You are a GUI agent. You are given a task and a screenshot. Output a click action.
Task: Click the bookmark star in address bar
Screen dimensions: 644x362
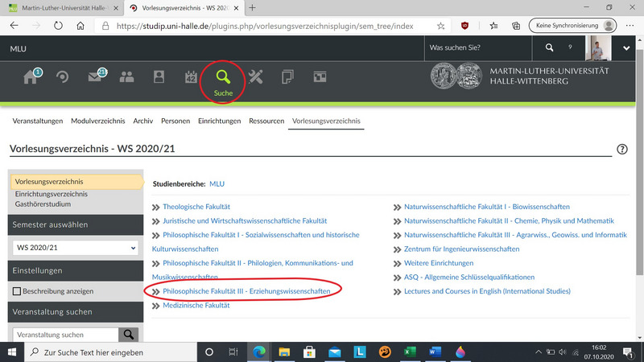click(x=440, y=26)
